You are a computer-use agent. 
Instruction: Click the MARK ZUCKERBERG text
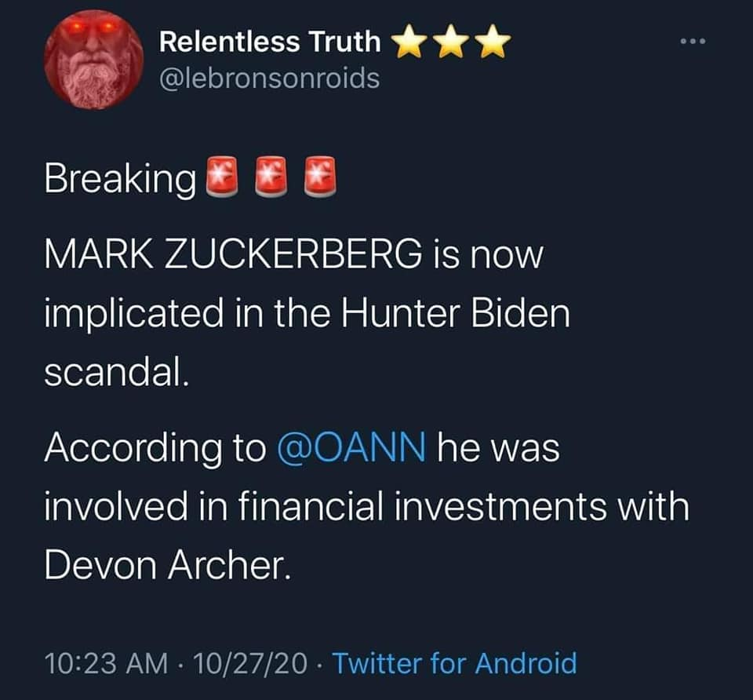227,257
